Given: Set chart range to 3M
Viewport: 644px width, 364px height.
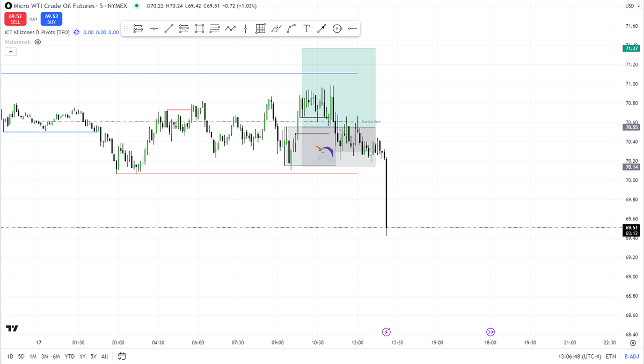Looking at the screenshot, I should pyautogui.click(x=45, y=356).
